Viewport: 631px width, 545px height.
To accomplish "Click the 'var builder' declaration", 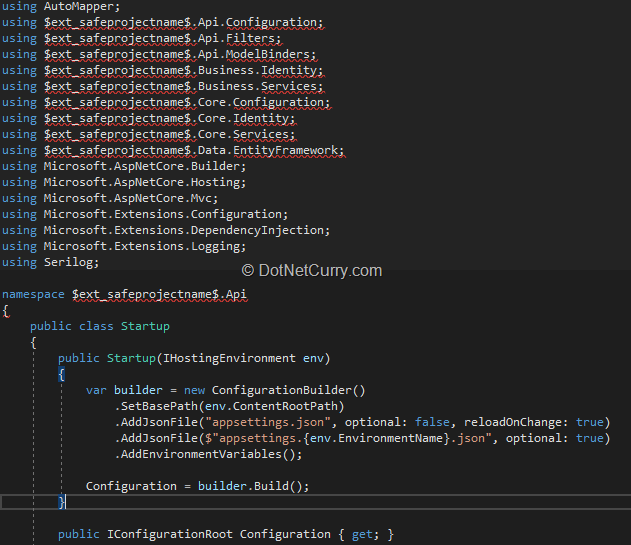I will pos(124,390).
